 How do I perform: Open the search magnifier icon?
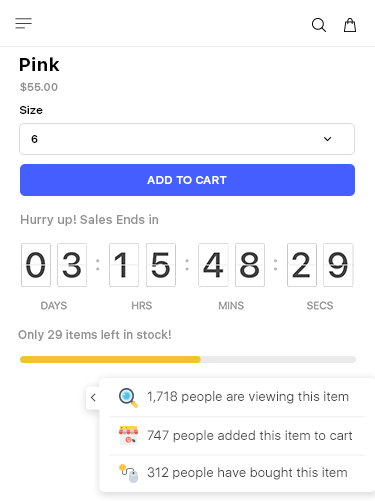[x=319, y=25]
